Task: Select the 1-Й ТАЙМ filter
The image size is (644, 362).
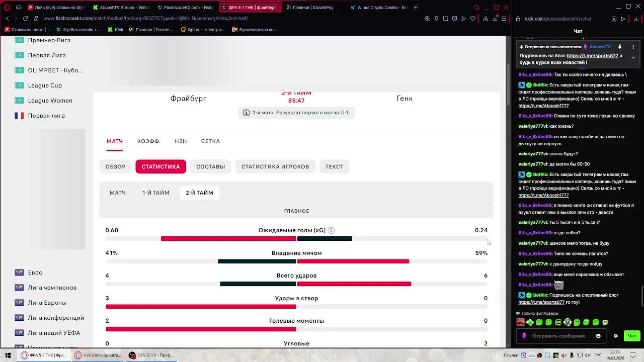Action: 156,193
